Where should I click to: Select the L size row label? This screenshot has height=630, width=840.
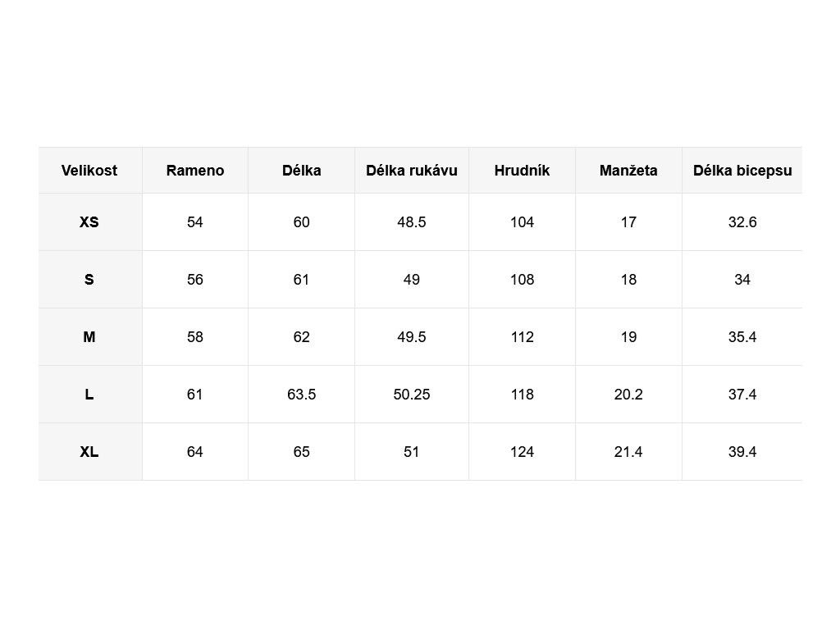(x=89, y=394)
